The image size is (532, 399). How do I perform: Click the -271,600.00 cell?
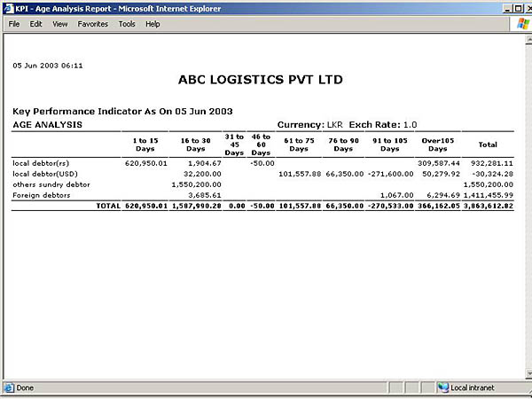pyautogui.click(x=390, y=174)
